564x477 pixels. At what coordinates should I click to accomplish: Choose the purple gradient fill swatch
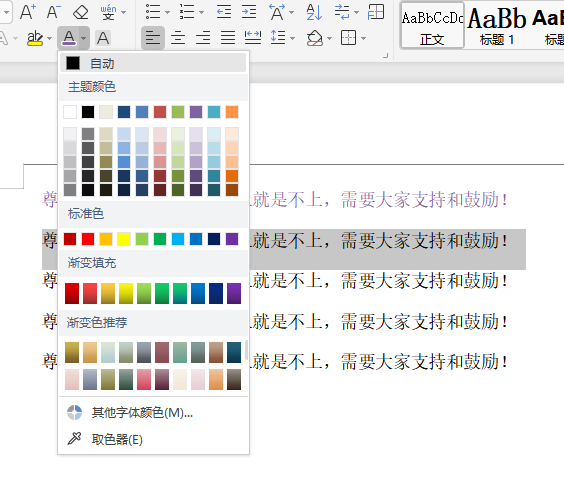[x=234, y=293]
